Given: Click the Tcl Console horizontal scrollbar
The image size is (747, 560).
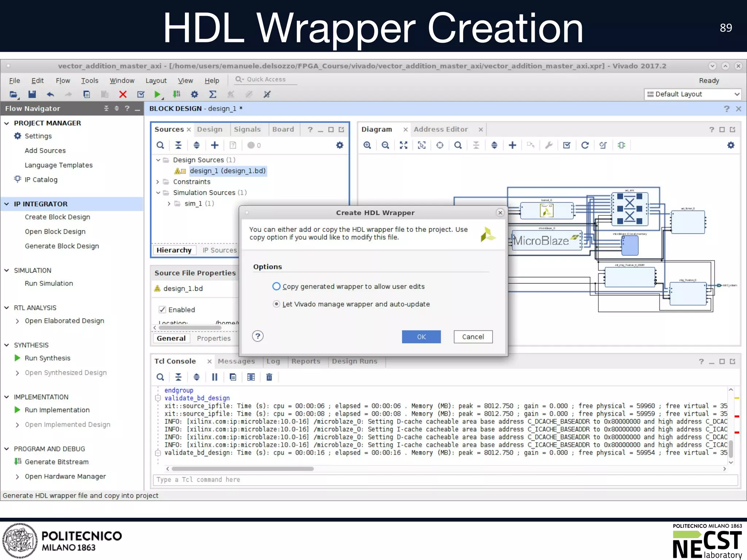Looking at the screenshot, I should (243, 469).
